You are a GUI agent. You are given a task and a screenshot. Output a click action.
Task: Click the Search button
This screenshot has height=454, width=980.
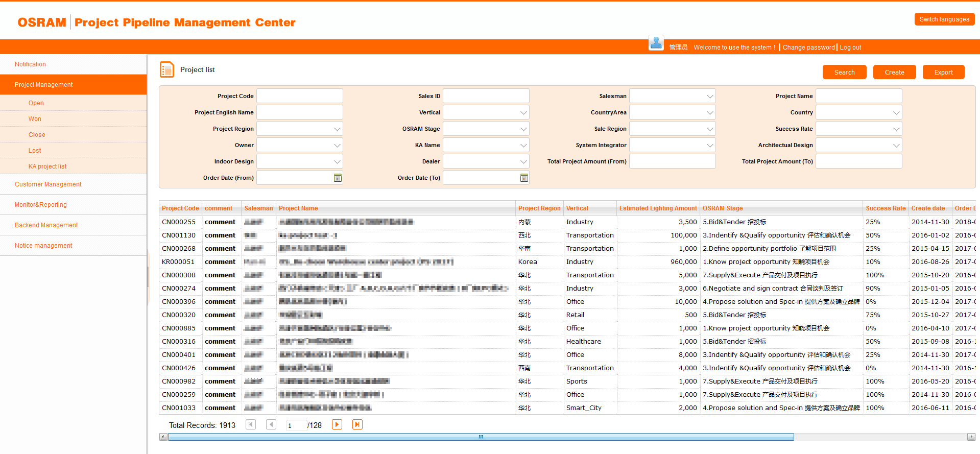pos(845,72)
